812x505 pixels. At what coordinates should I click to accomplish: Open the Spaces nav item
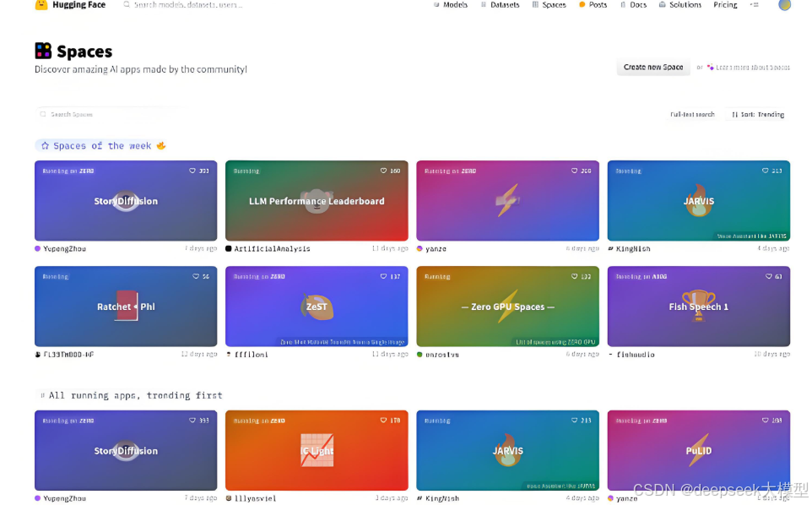549,5
